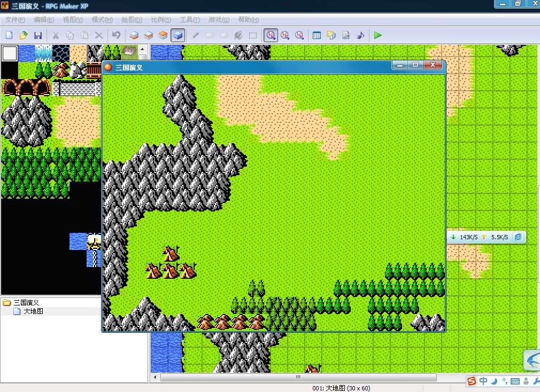Open the 帮助(H) menu
The width and height of the screenshot is (540, 392).
pyautogui.click(x=248, y=20)
